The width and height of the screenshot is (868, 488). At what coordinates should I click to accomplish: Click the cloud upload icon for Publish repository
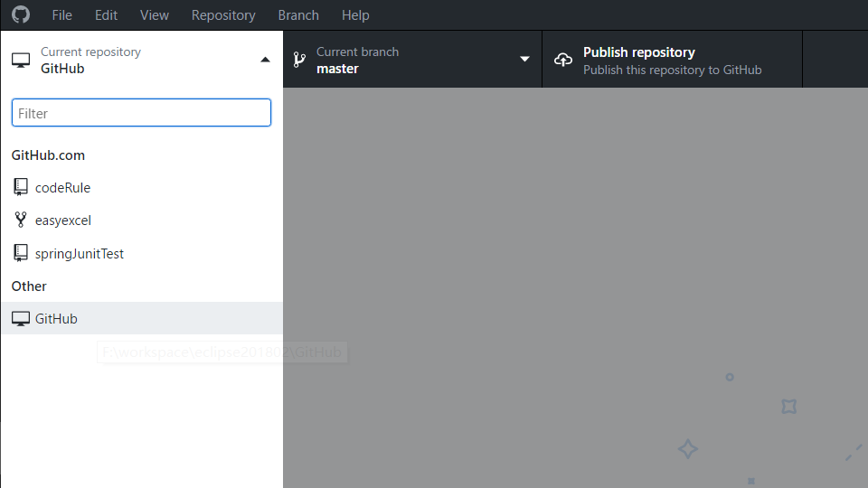click(563, 60)
